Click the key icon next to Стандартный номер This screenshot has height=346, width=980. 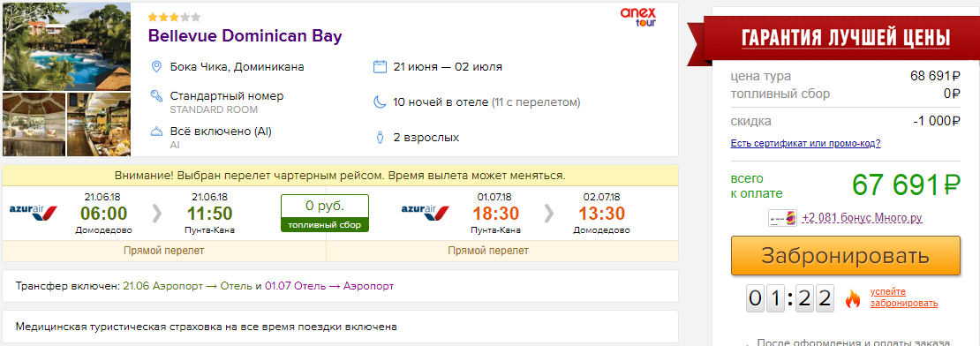tap(156, 96)
